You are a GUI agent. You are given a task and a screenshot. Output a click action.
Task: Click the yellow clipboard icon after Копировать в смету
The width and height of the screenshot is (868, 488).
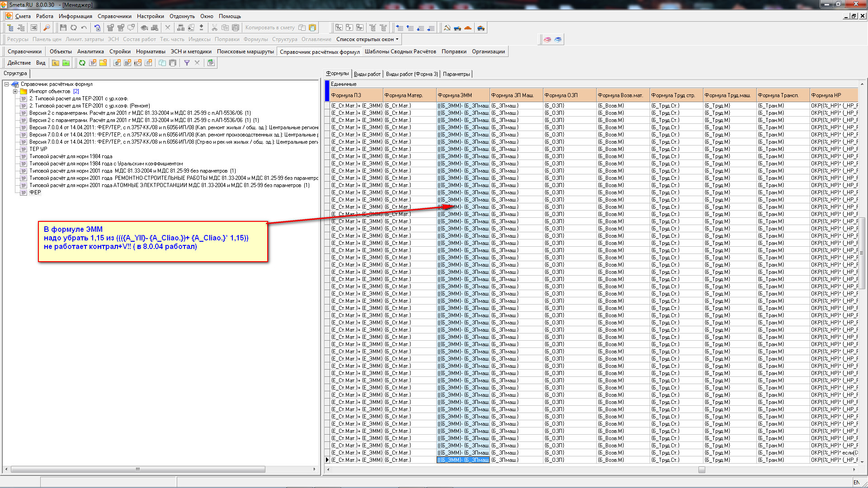click(312, 28)
